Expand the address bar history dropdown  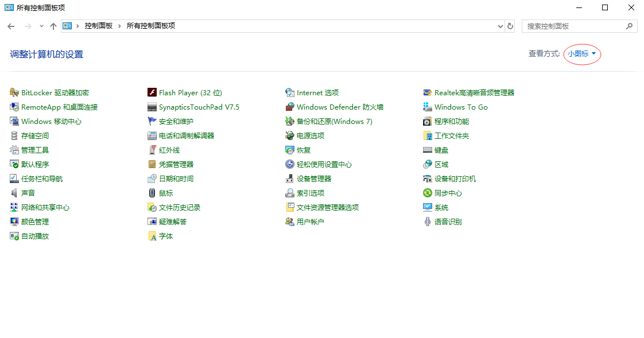pos(500,26)
